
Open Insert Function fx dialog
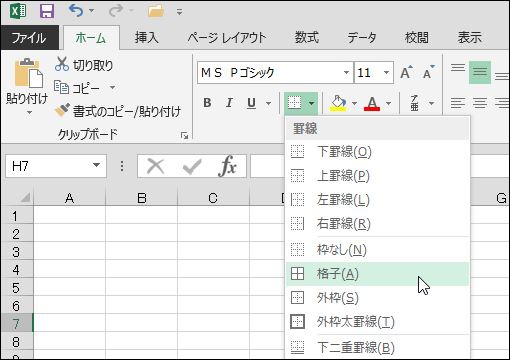pos(228,166)
